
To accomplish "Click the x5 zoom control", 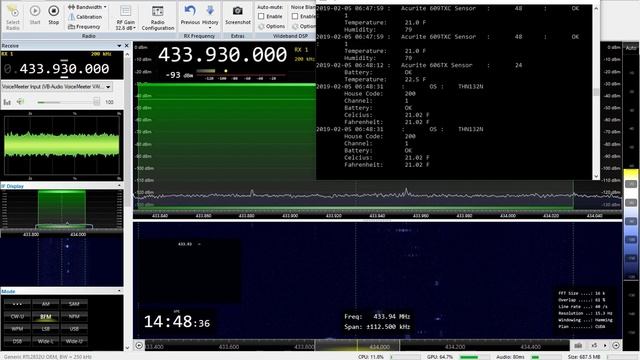I will (x=594, y=346).
